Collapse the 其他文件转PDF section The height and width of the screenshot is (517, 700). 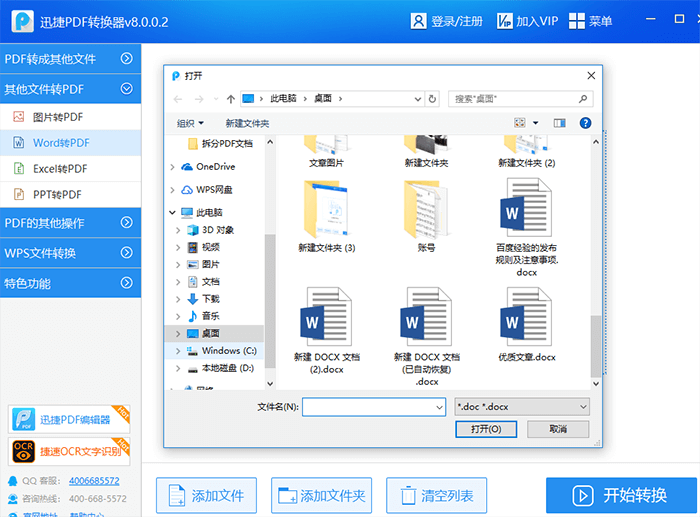point(71,89)
